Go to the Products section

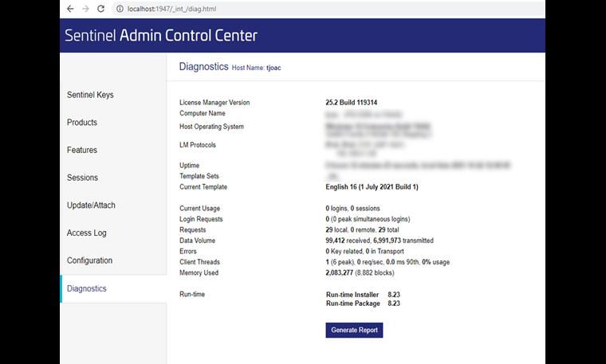click(82, 123)
